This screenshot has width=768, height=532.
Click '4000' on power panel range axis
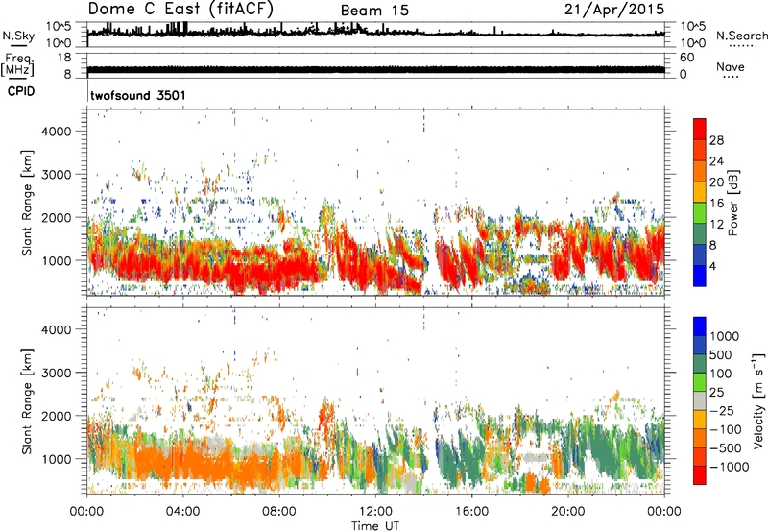point(57,132)
